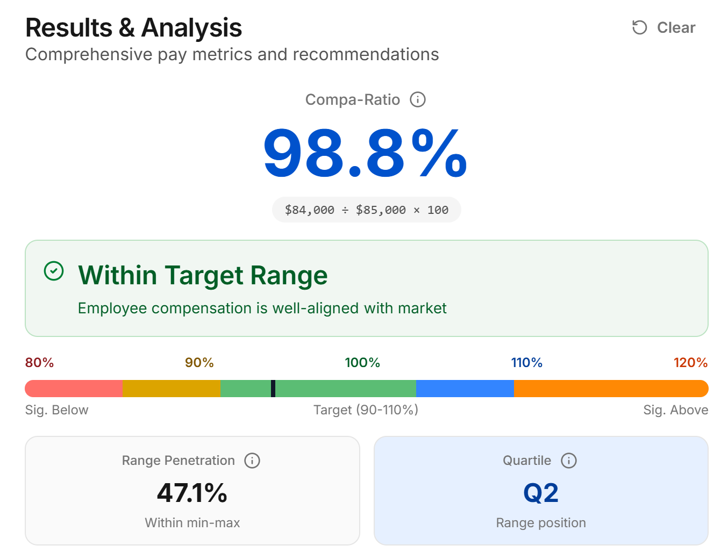Click the Target (90-110%) label

pyautogui.click(x=366, y=410)
